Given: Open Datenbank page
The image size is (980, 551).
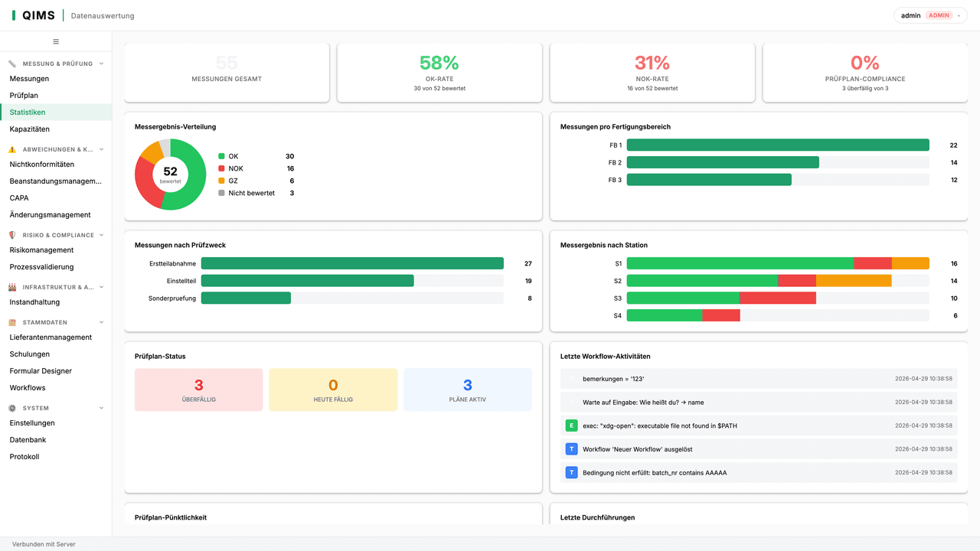Looking at the screenshot, I should coord(56,440).
